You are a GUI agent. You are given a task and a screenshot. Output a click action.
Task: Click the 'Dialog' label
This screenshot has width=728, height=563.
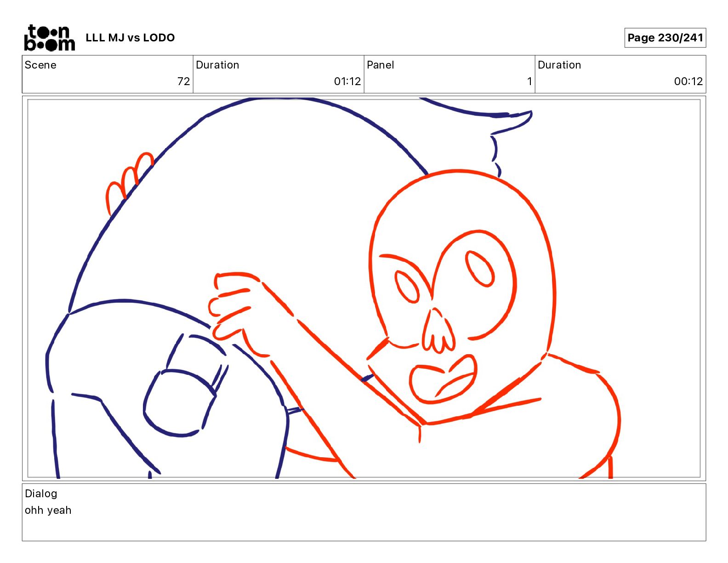(x=41, y=494)
